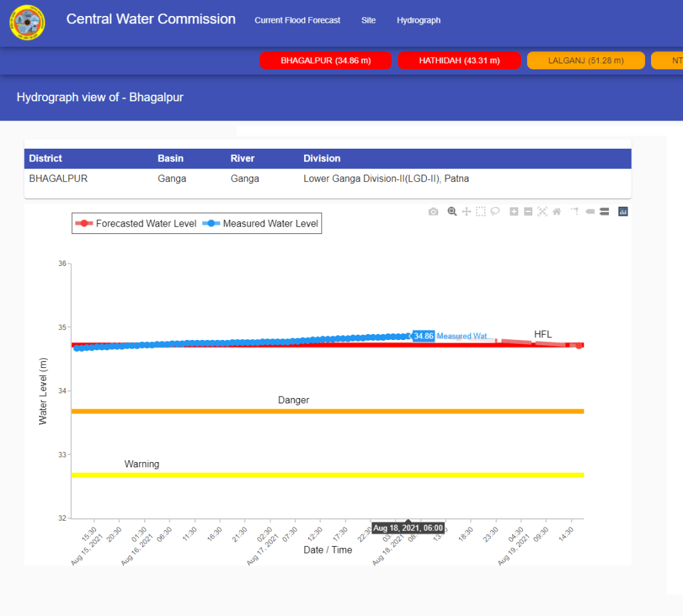Click the BHAGALPUR (34.86 m) alert button
The width and height of the screenshot is (683, 616).
click(x=325, y=61)
